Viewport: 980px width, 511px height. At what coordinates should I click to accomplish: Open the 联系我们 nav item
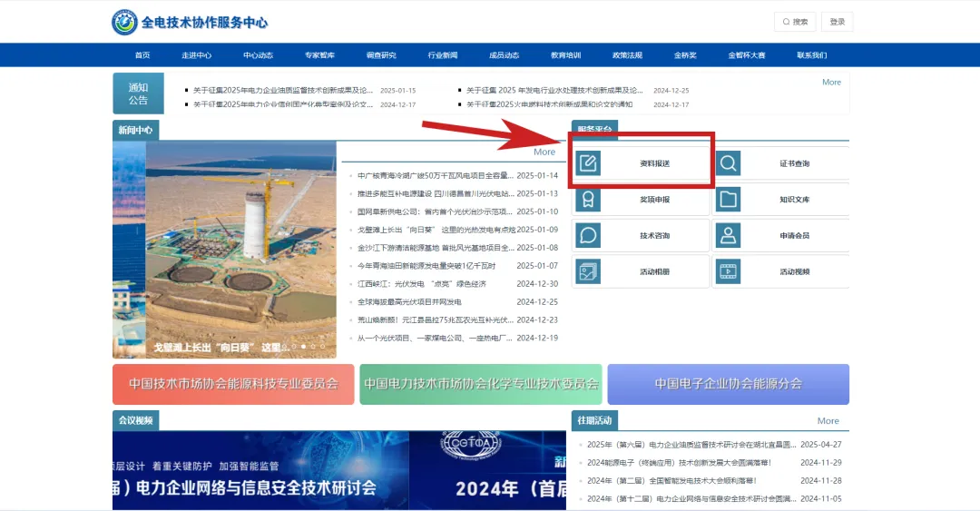811,55
